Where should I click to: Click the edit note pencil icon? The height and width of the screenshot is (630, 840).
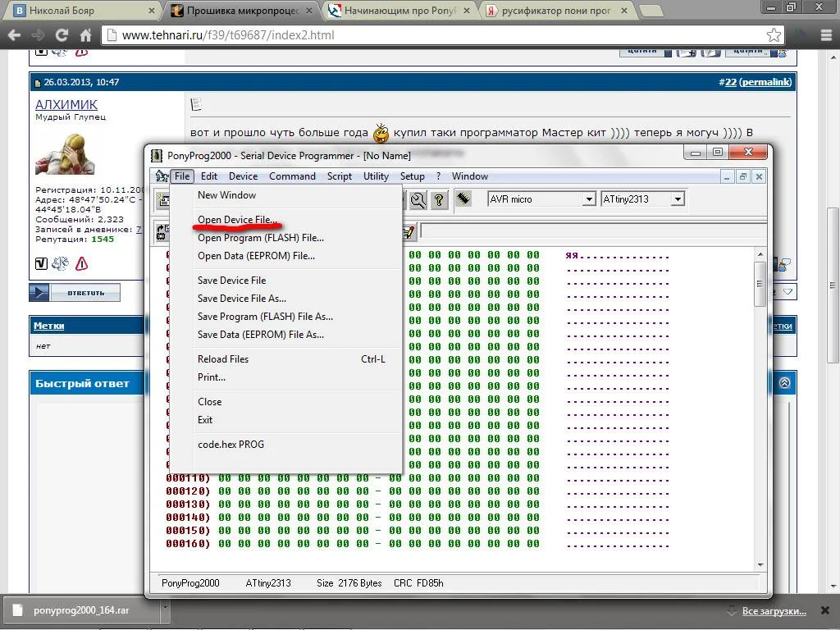[409, 231]
